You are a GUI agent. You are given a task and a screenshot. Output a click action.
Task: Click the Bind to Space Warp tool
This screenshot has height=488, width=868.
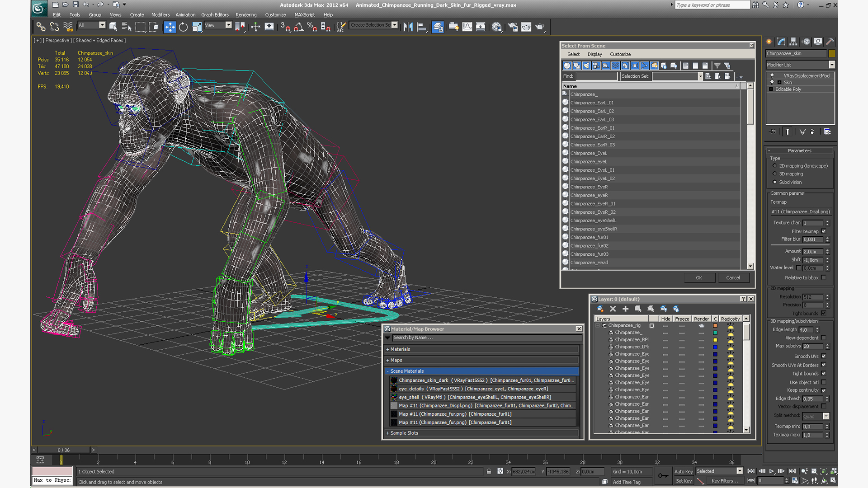pyautogui.click(x=68, y=27)
